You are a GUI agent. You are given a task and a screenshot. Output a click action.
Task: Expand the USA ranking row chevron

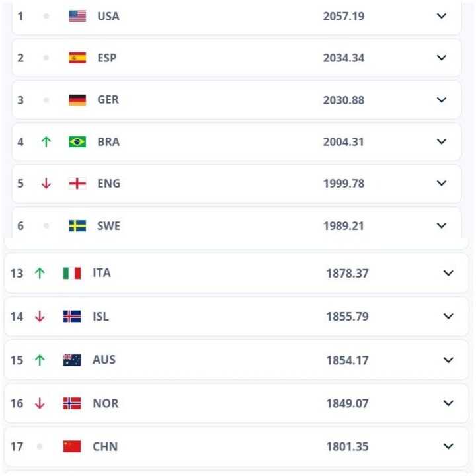click(x=442, y=16)
